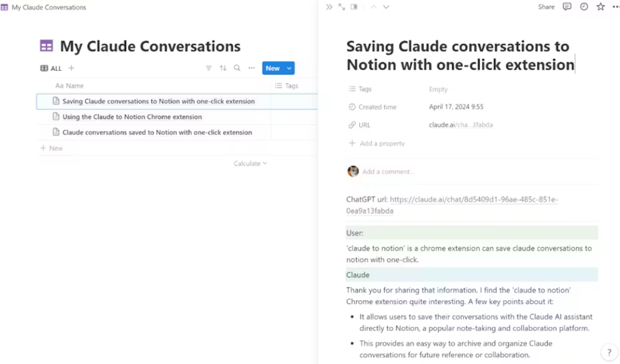This screenshot has width=620, height=364.
Task: Switch peek mode using side panel layout icon
Action: [354, 7]
